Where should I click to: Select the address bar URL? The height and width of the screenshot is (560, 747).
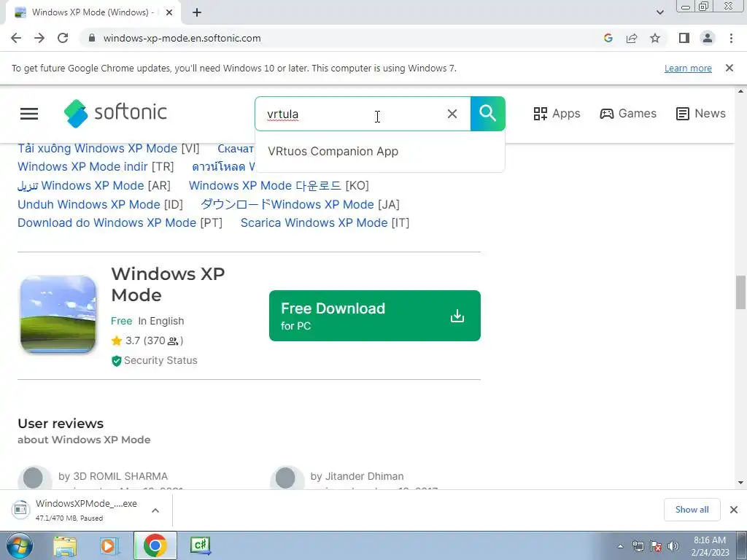click(x=182, y=38)
